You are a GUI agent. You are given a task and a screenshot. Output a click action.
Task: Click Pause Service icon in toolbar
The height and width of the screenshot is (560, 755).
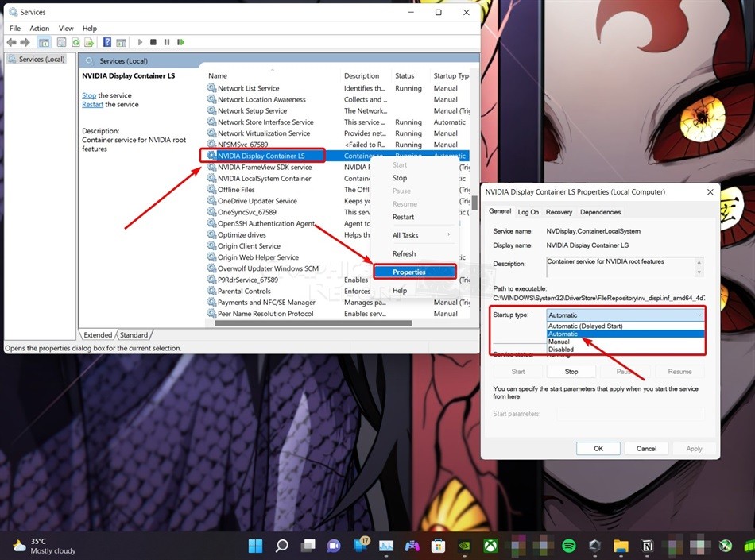tap(167, 42)
